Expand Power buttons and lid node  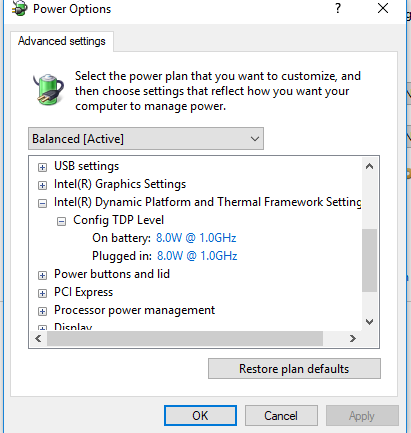42,275
